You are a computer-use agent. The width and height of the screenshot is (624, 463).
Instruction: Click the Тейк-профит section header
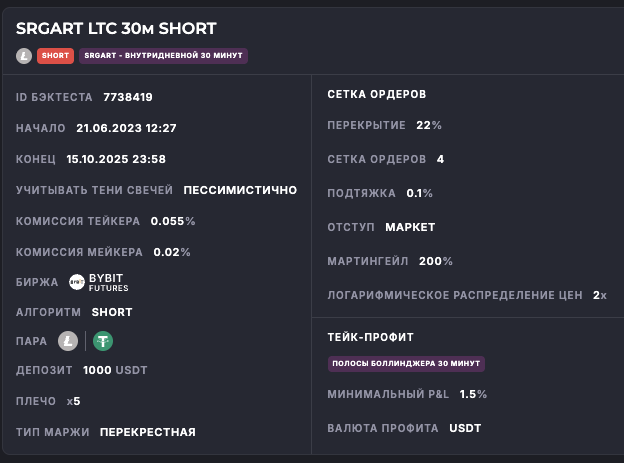370,337
